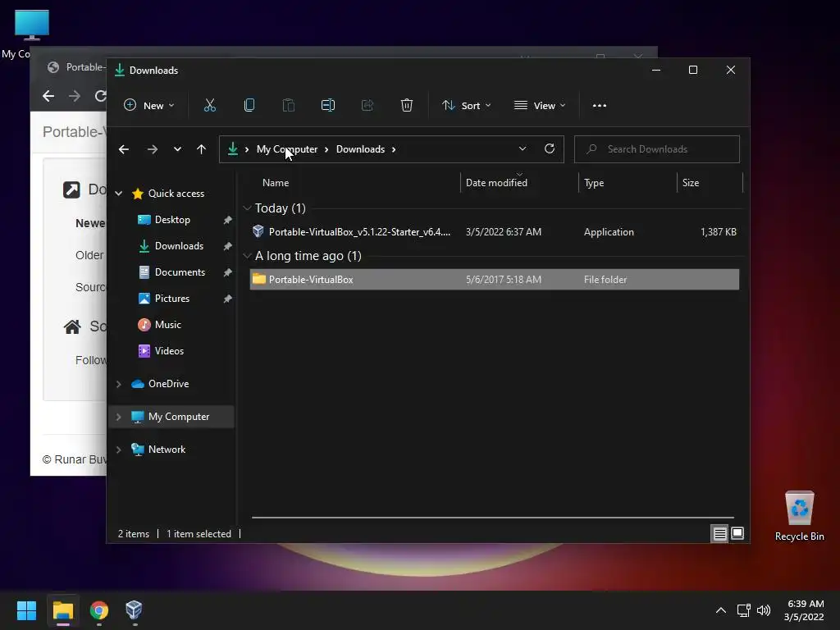
Task: Switch to details view layout icon
Action: 719,533
